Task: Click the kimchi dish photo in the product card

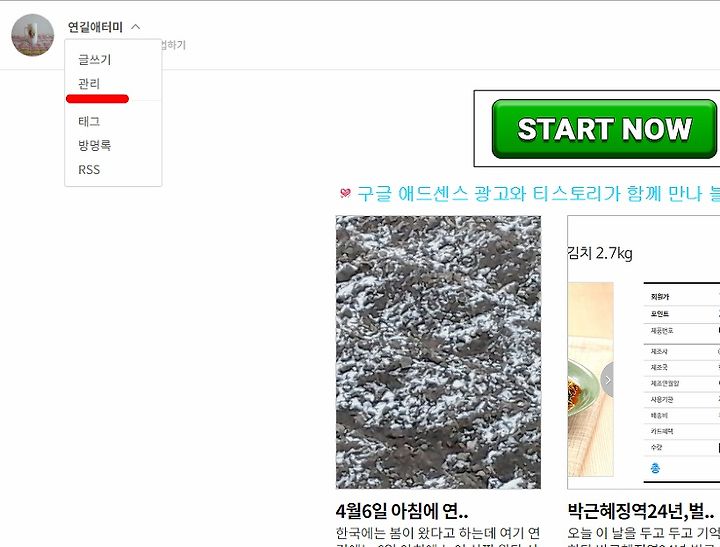Action: tap(591, 379)
